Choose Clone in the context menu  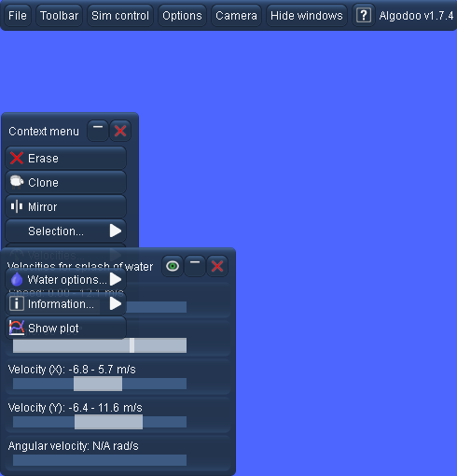pos(66,183)
